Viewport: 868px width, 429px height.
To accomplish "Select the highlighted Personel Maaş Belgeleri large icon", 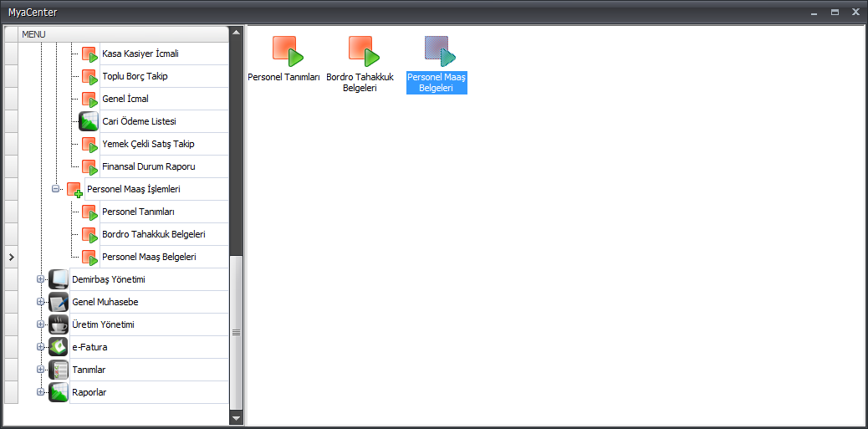I will [438, 51].
